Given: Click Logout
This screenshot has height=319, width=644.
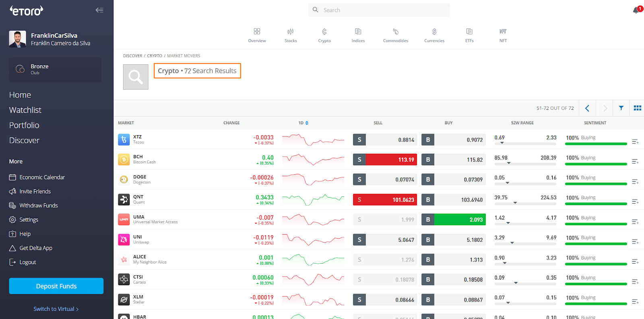Looking at the screenshot, I should pyautogui.click(x=23, y=262).
